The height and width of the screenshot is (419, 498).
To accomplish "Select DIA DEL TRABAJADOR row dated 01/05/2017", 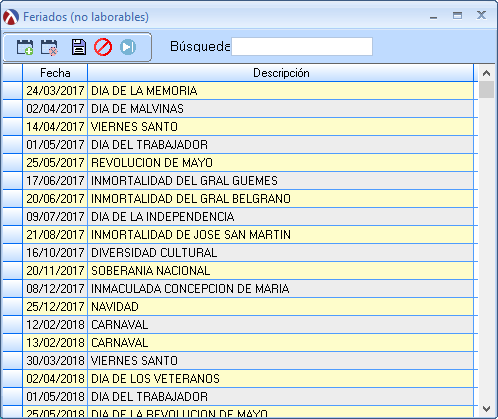I will 280,145.
